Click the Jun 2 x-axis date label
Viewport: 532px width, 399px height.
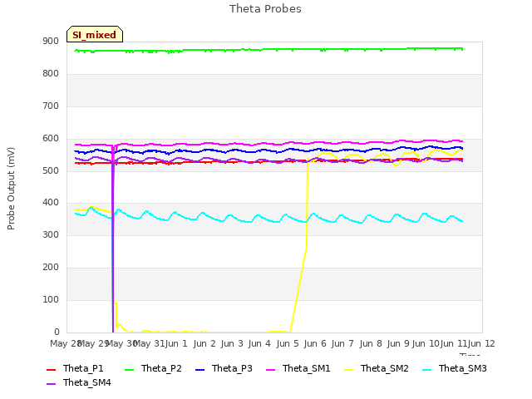pos(204,343)
